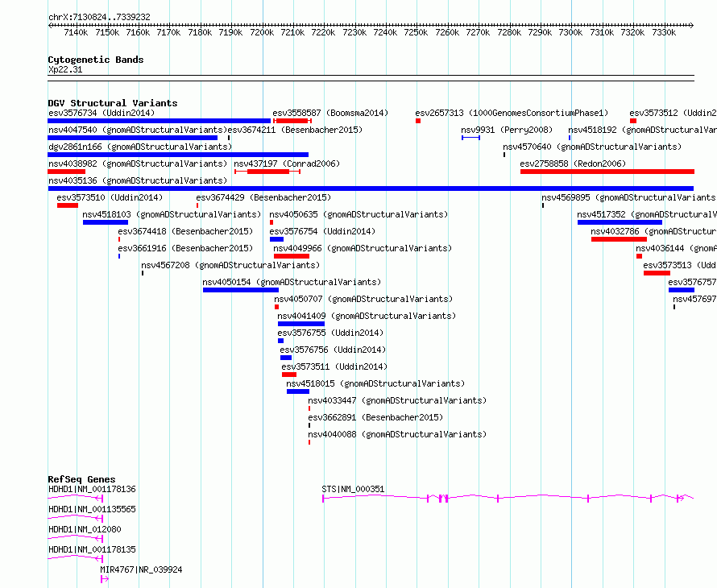Click the nsv4570640 variant label

tap(592, 147)
